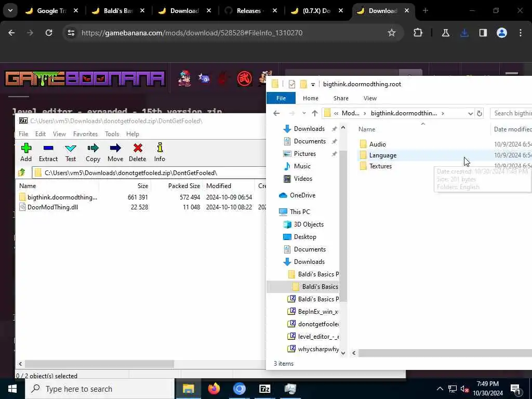The width and height of the screenshot is (532, 399).
Task: Click the Copy icon in 7-Zip toolbar
Action: point(92,152)
